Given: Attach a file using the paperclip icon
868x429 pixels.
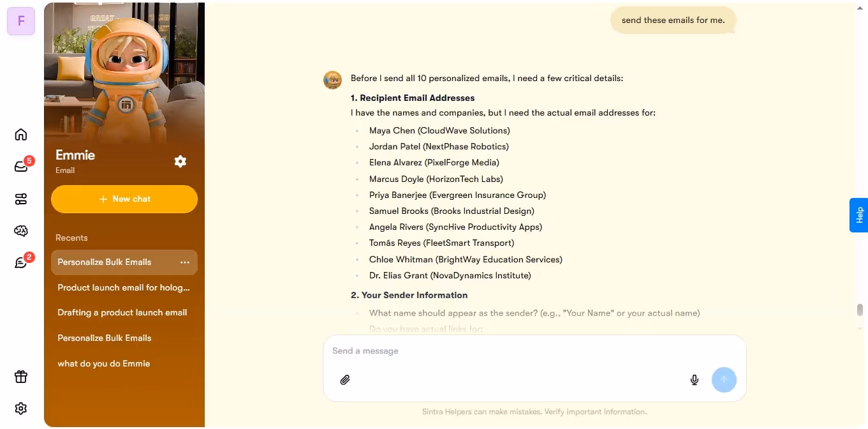Looking at the screenshot, I should 345,380.
